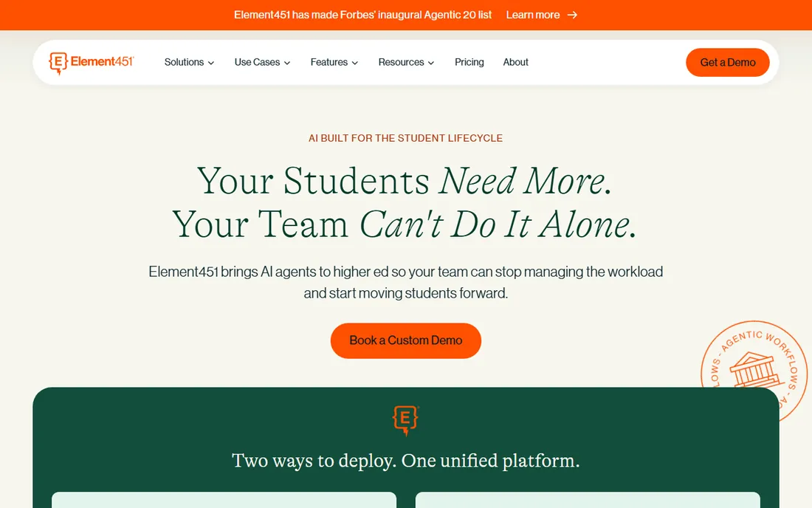The height and width of the screenshot is (508, 812).
Task: Click the Agentic Workflows circular badge
Action: 754,371
